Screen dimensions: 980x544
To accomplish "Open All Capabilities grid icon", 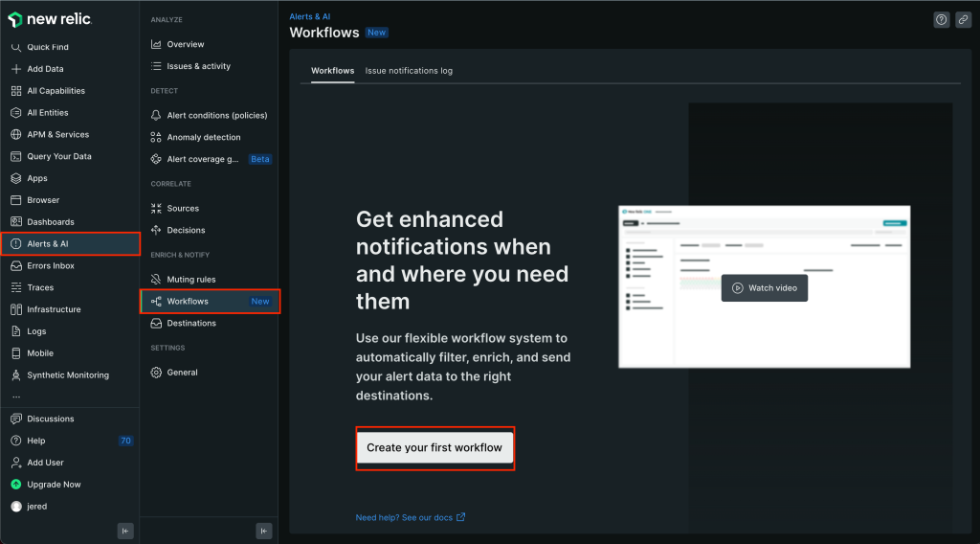I will (16, 91).
